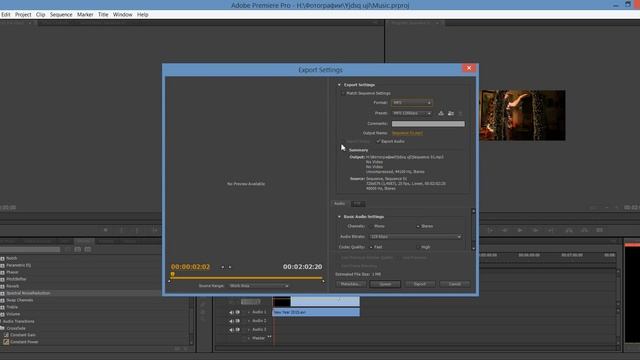Select Fast codec quality radio button
The height and width of the screenshot is (360, 640).
coord(371,247)
